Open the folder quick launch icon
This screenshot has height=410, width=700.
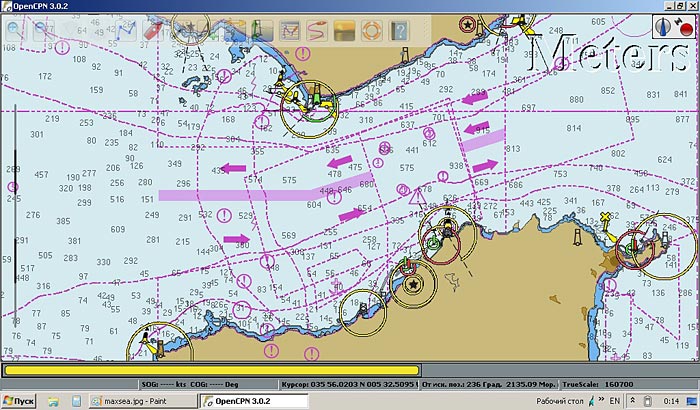coord(53,401)
